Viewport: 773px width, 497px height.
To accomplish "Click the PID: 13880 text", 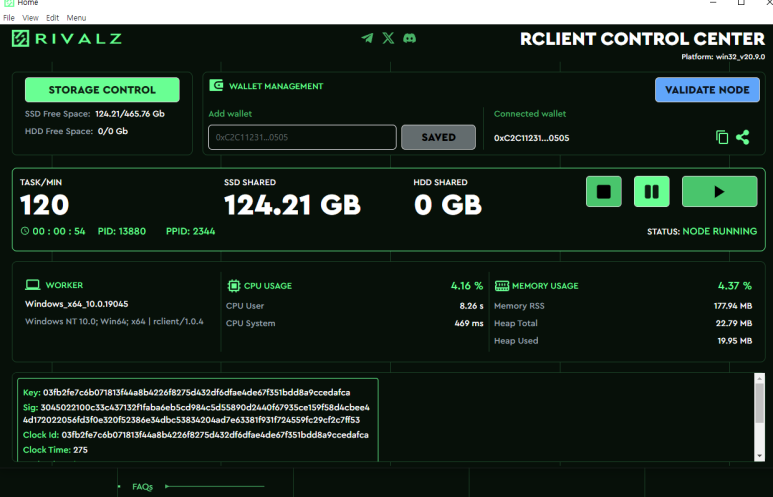I will pyautogui.click(x=122, y=231).
